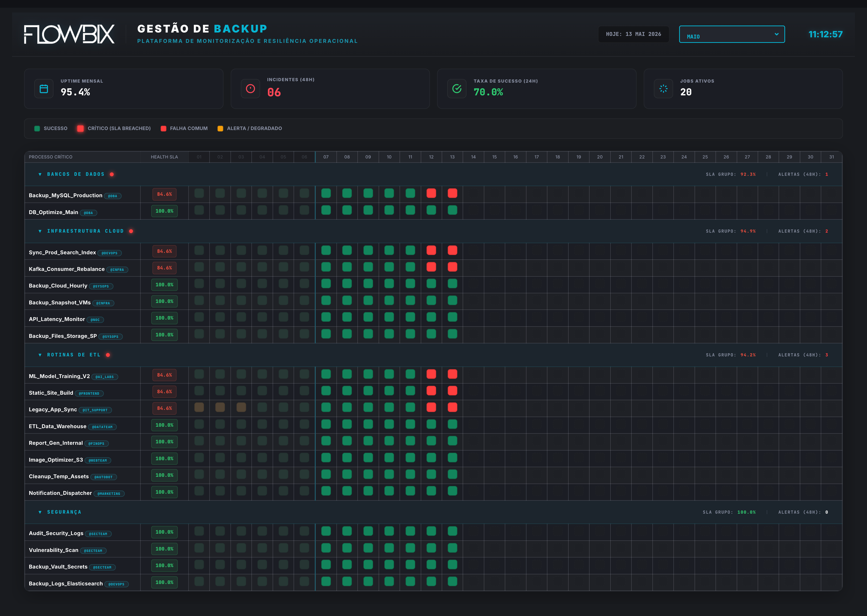Image resolution: width=867 pixels, height=616 pixels.
Task: Click the check-circle icon in Taxa de Sucesso card
Action: pos(457,89)
